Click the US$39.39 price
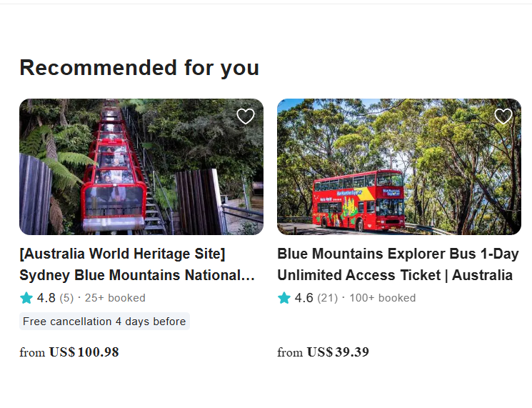 (x=338, y=352)
